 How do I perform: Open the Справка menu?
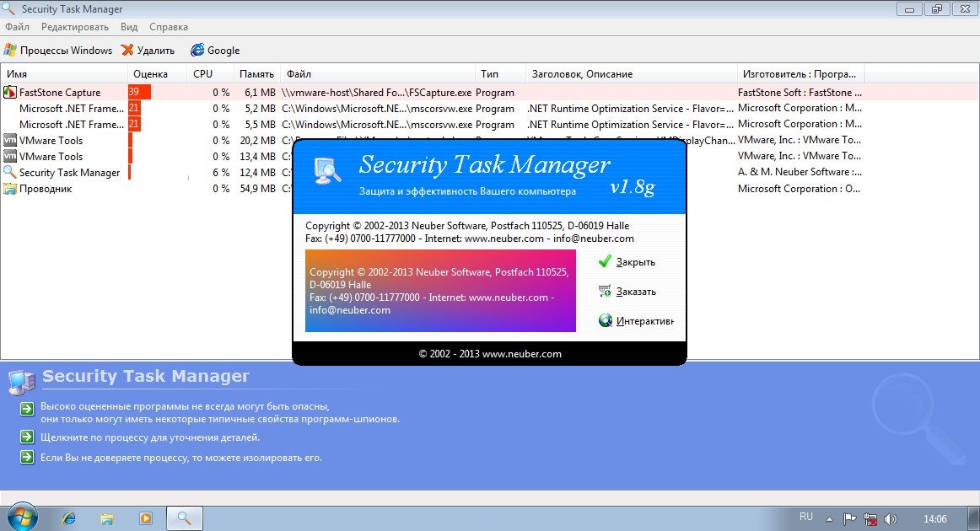169,27
